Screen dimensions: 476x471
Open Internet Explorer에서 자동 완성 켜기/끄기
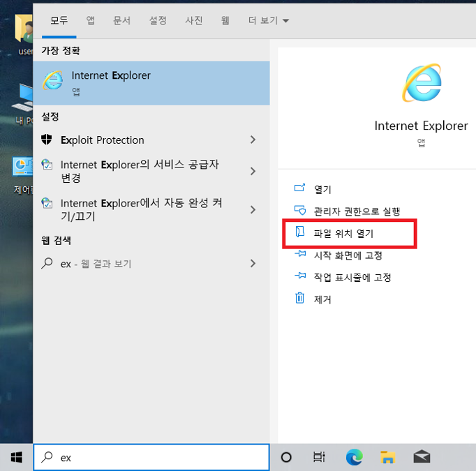pyautogui.click(x=151, y=209)
